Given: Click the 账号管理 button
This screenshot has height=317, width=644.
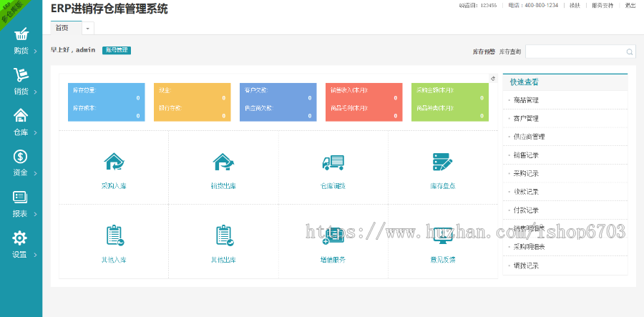Looking at the screenshot, I should [117, 50].
